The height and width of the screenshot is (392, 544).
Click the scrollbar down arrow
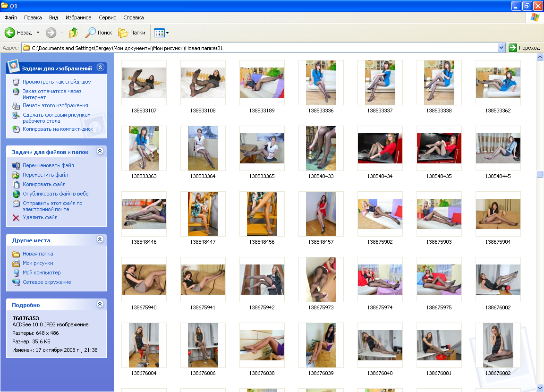coord(540,388)
